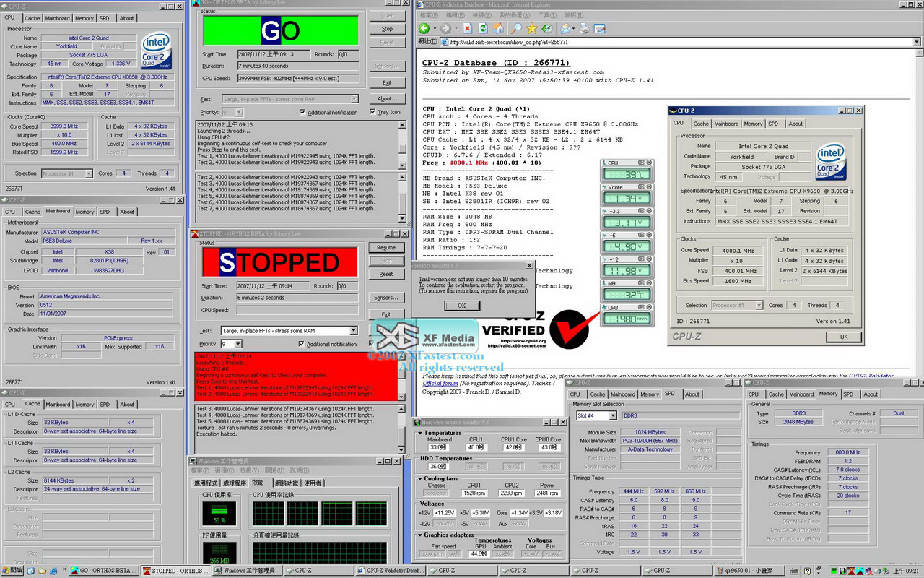Click the +12V voltage value +11.25V

(x=445, y=513)
